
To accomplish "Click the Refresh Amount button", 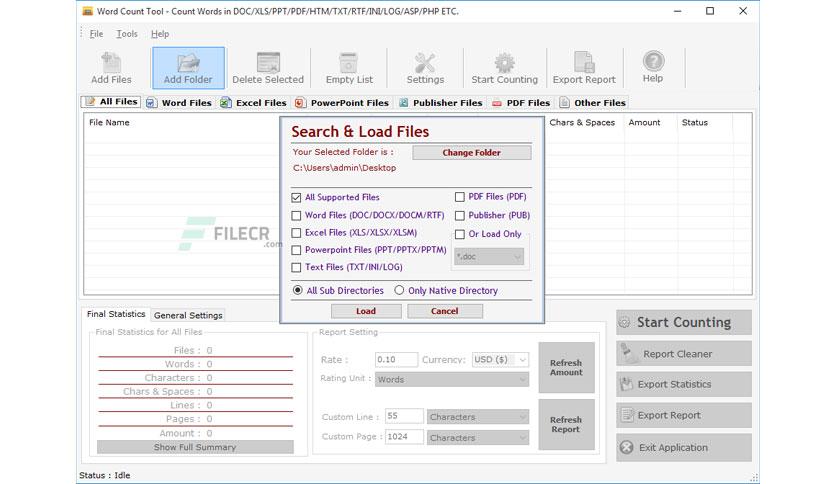I will (566, 368).
